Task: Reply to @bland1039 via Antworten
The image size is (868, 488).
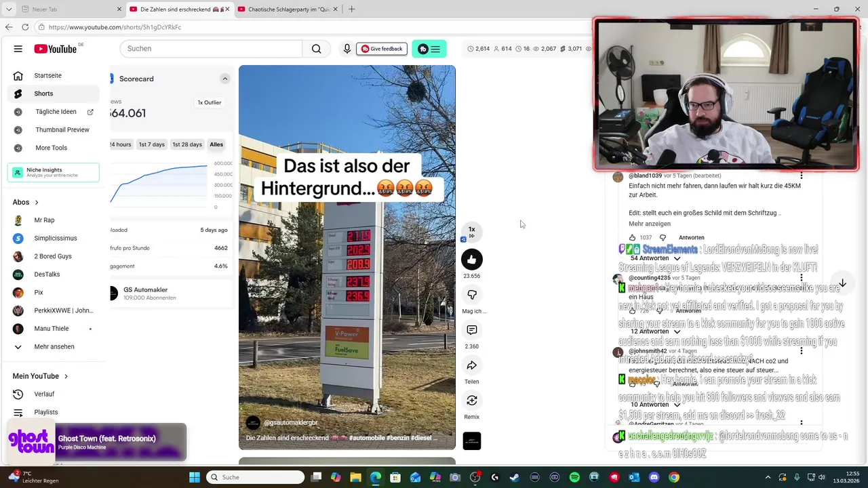Action: pyautogui.click(x=691, y=238)
